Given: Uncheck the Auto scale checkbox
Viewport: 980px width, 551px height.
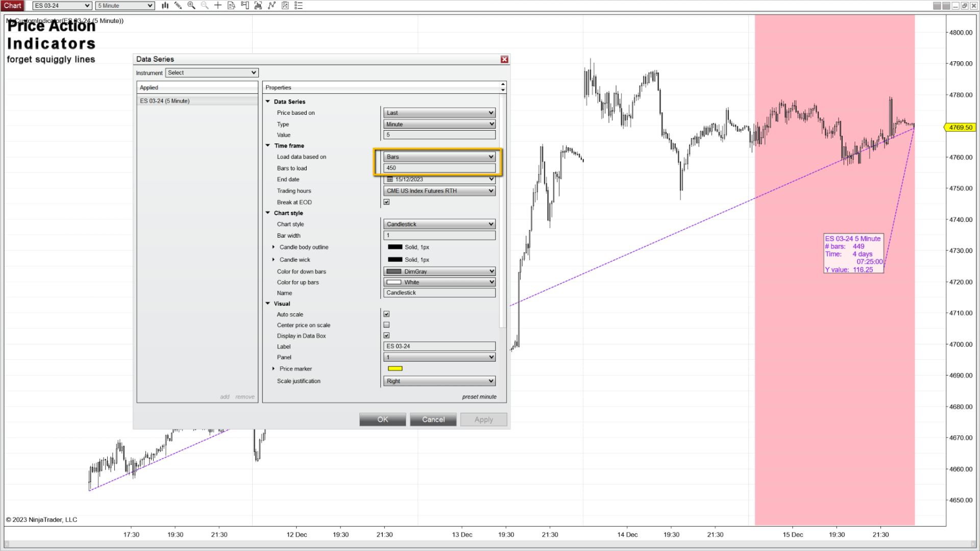Looking at the screenshot, I should tap(386, 314).
